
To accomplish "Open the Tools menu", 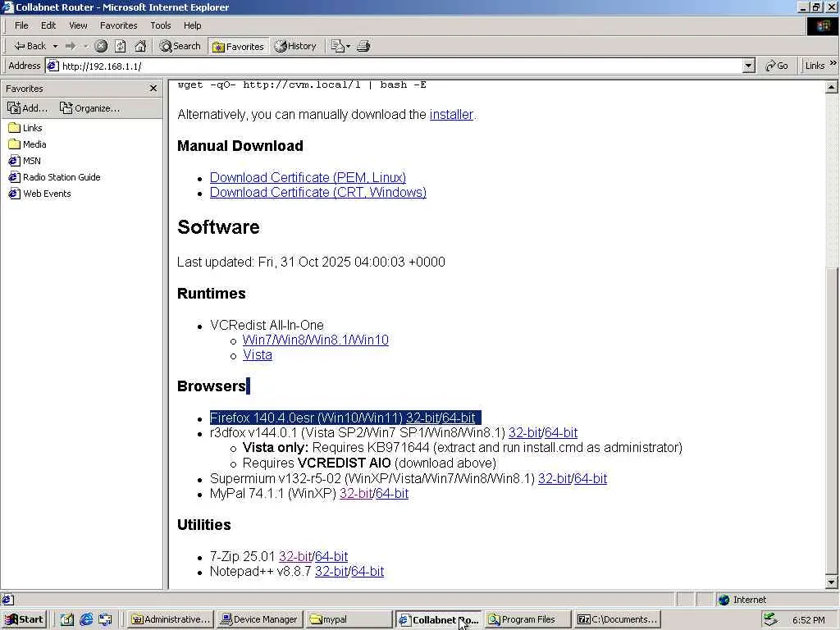I will pos(160,25).
